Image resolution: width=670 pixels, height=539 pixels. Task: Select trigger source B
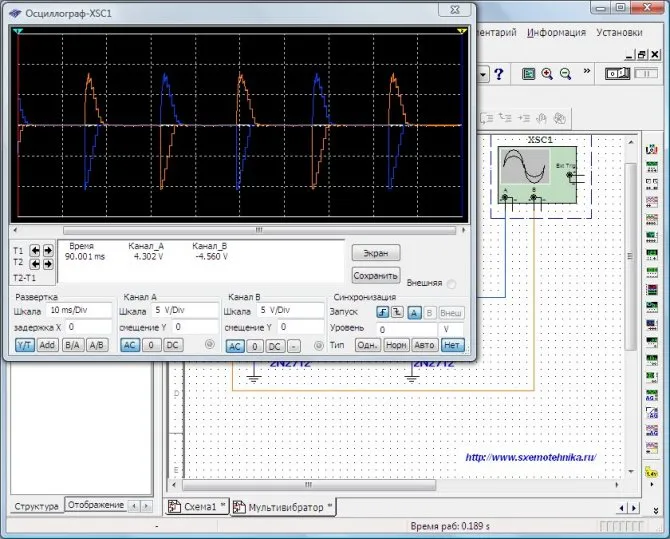click(x=429, y=313)
